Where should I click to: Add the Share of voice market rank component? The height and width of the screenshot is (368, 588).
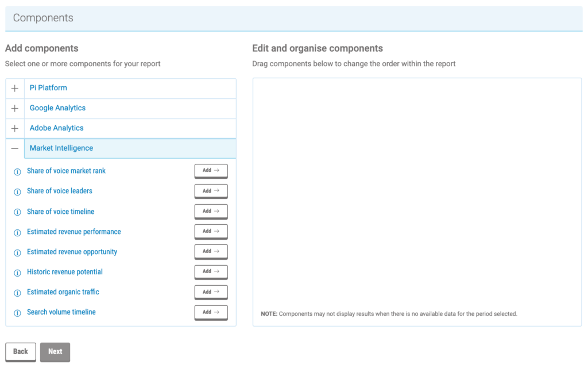pyautogui.click(x=211, y=171)
